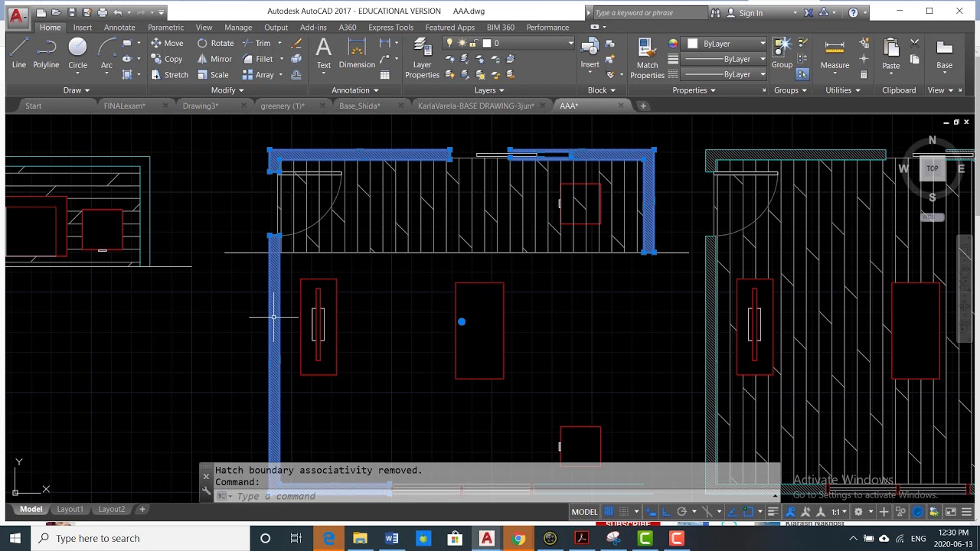Switch to the Base_Shida drawing tab
This screenshot has width=980, height=551.
tap(360, 106)
